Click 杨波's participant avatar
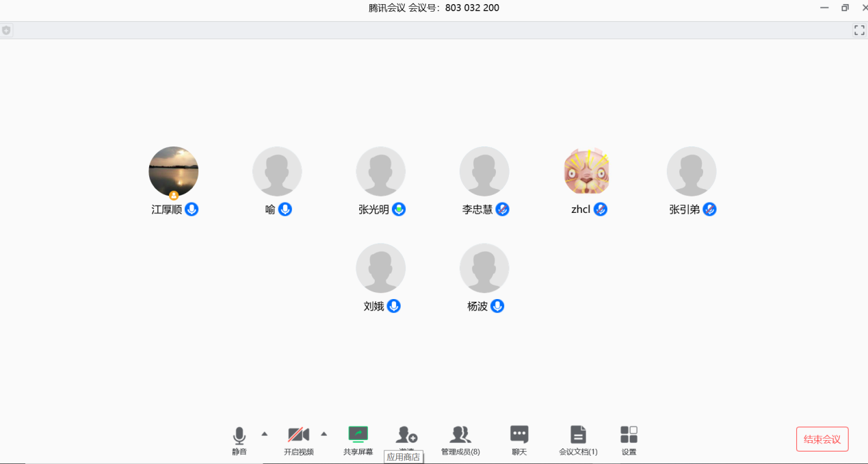The width and height of the screenshot is (868, 464). [x=484, y=268]
